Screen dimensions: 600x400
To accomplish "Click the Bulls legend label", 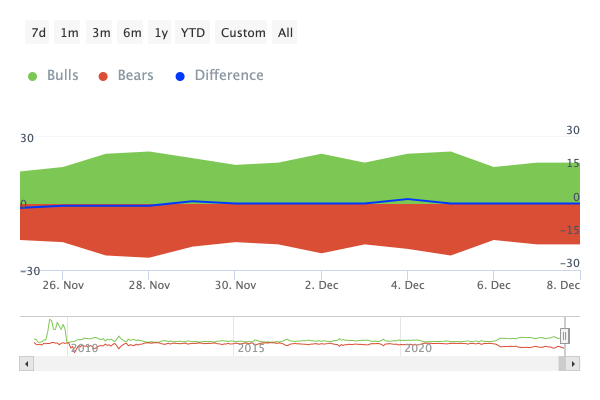I will (63, 75).
